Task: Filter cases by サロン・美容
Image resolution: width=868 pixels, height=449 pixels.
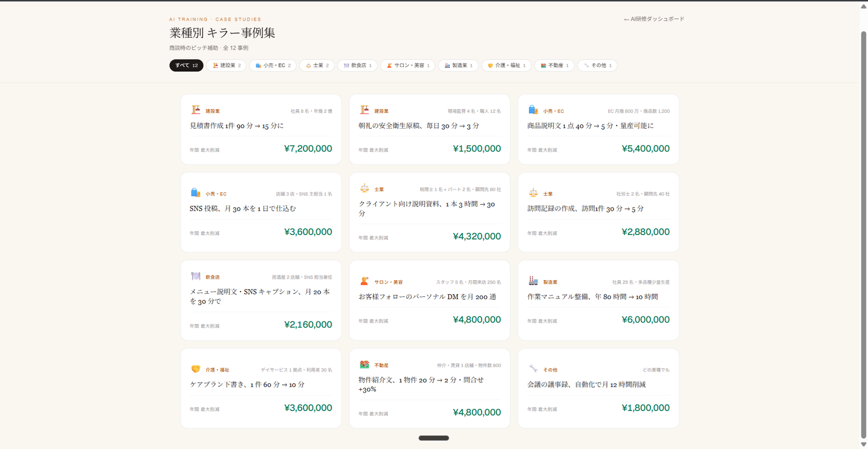Action: 408,65
